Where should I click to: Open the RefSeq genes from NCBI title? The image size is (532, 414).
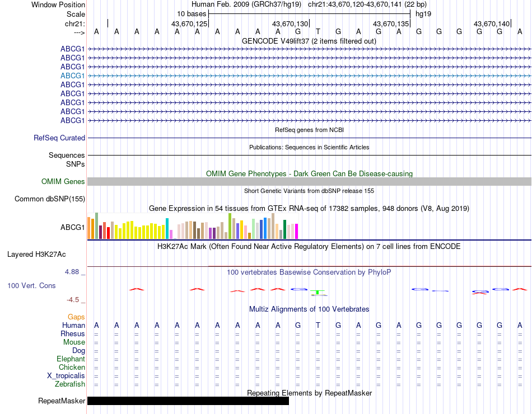[x=309, y=130]
